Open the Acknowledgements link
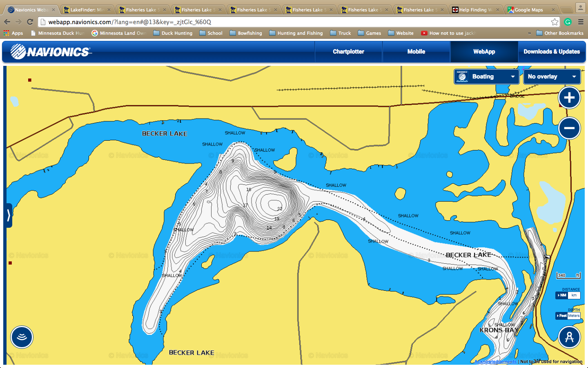 pos(495,361)
